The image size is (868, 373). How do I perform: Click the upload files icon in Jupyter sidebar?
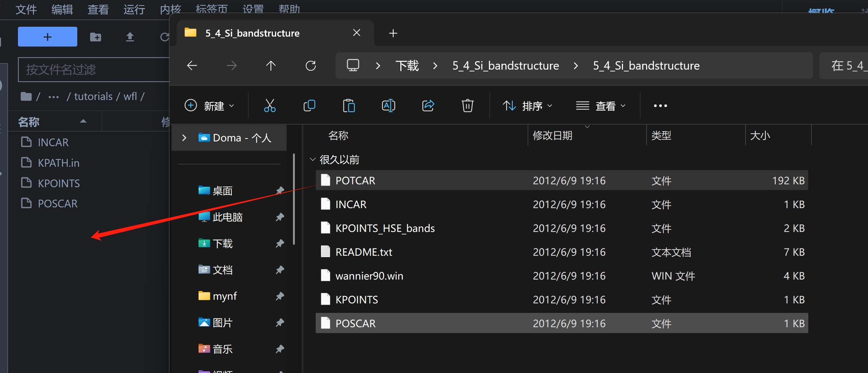pos(130,37)
